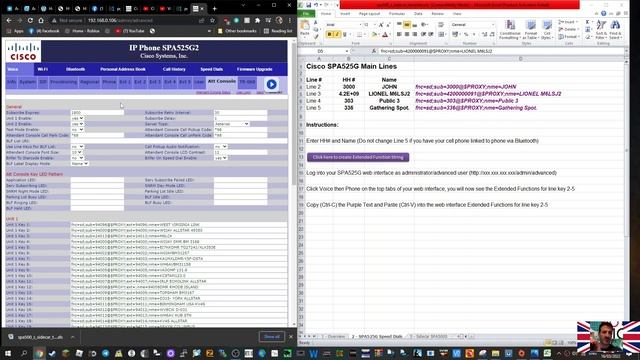640x360 pixels.
Task: Open Test Mode Enable dropdown
Action: pos(78,129)
